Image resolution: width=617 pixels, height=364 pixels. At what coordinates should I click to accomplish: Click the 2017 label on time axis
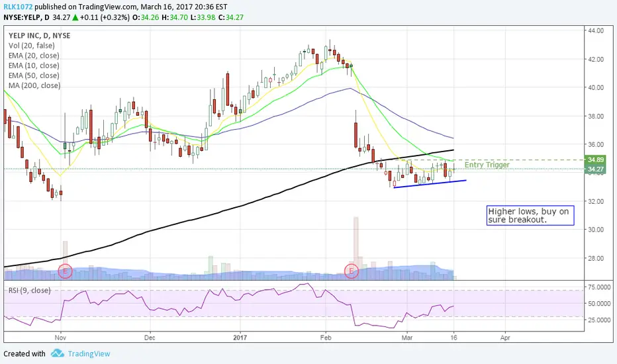pos(240,338)
